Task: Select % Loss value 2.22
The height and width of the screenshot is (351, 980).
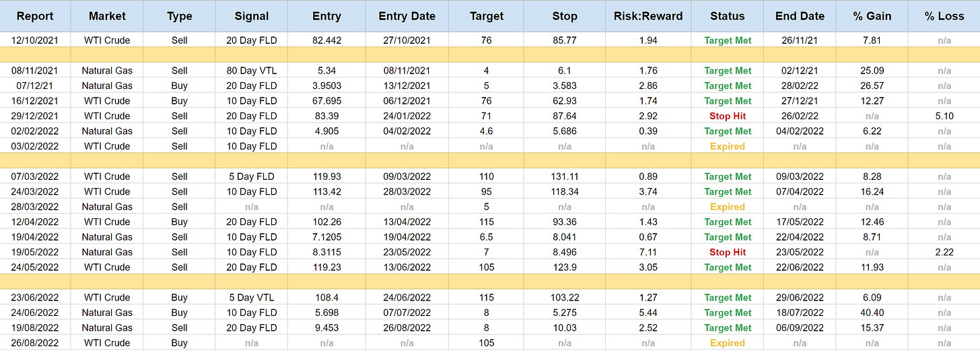Action: tap(944, 252)
